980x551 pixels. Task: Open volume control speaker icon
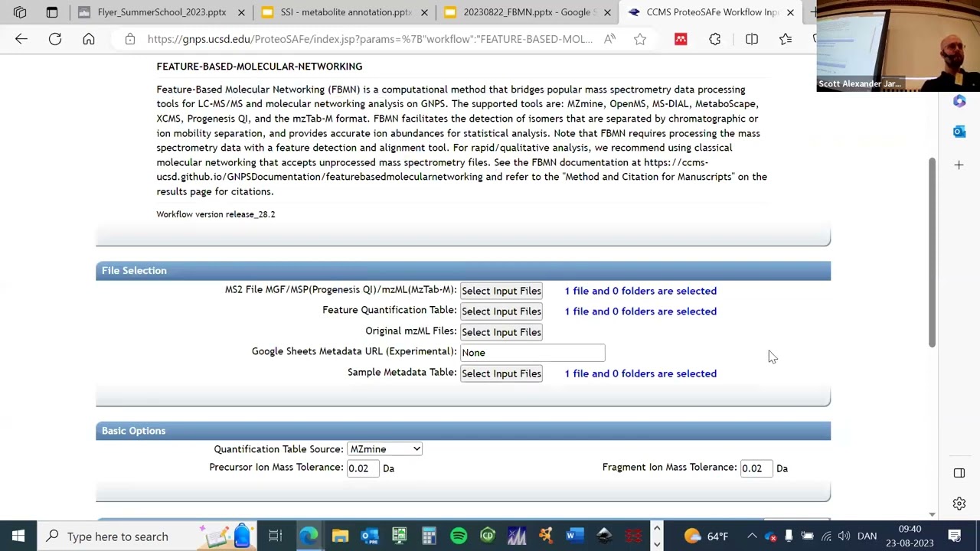[x=844, y=536]
